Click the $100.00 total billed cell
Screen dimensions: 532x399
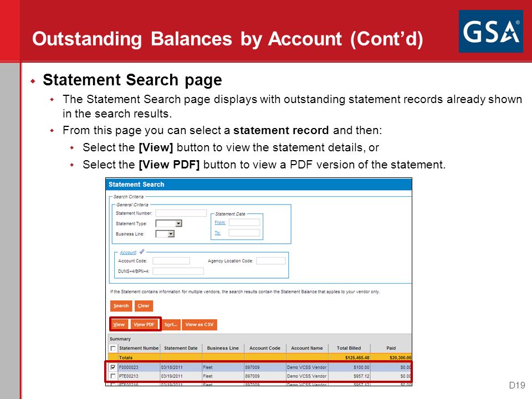coord(349,367)
